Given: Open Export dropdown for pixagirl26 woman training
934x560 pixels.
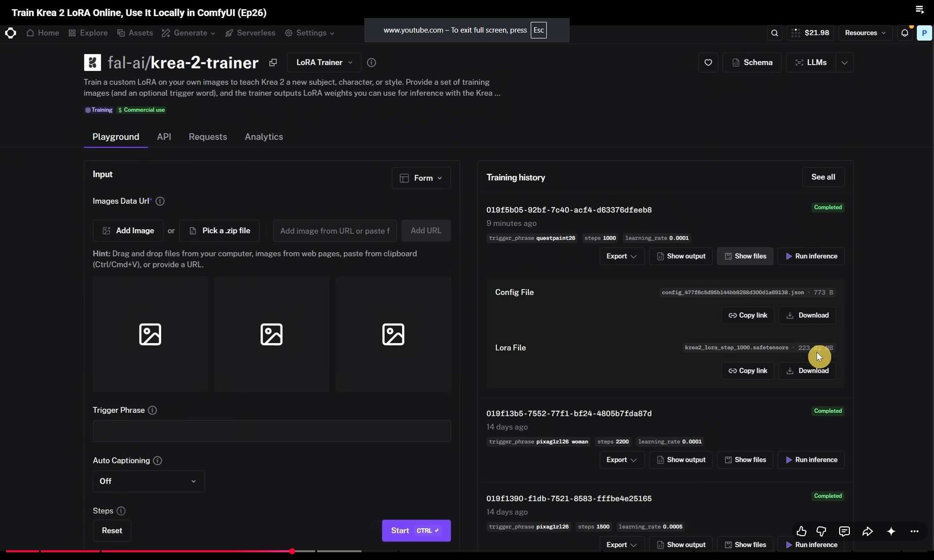Looking at the screenshot, I should [x=622, y=460].
